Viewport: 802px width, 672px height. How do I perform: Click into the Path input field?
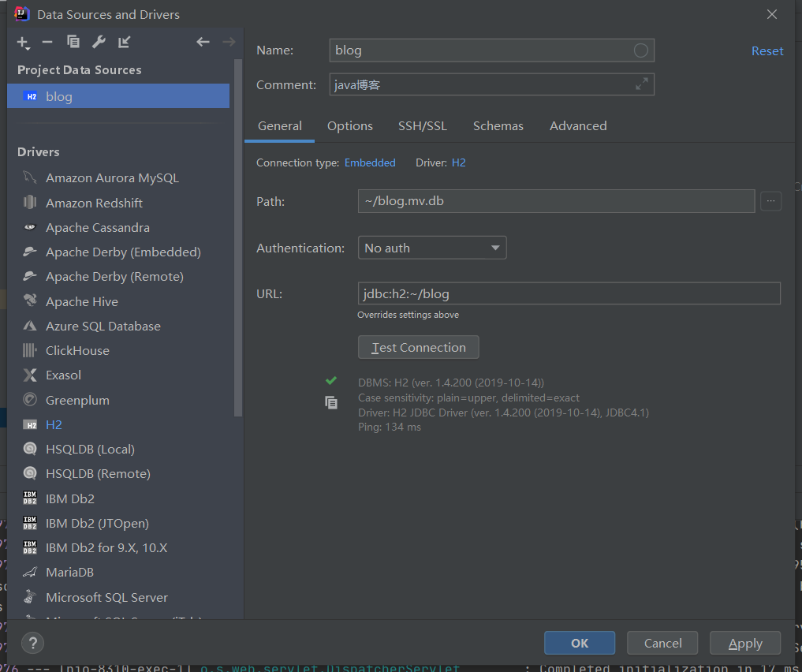coord(557,201)
